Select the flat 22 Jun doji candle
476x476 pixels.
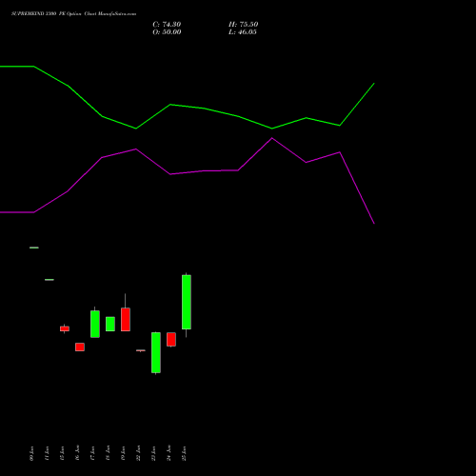(x=141, y=350)
